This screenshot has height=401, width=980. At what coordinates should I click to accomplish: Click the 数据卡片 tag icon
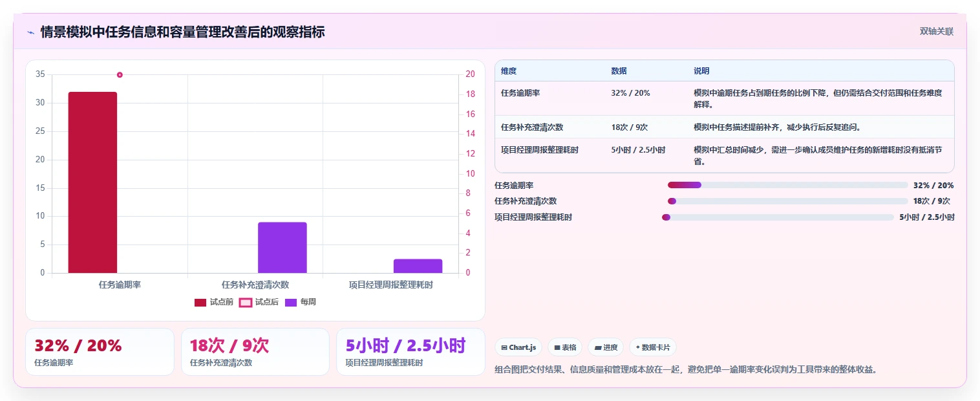coord(637,347)
